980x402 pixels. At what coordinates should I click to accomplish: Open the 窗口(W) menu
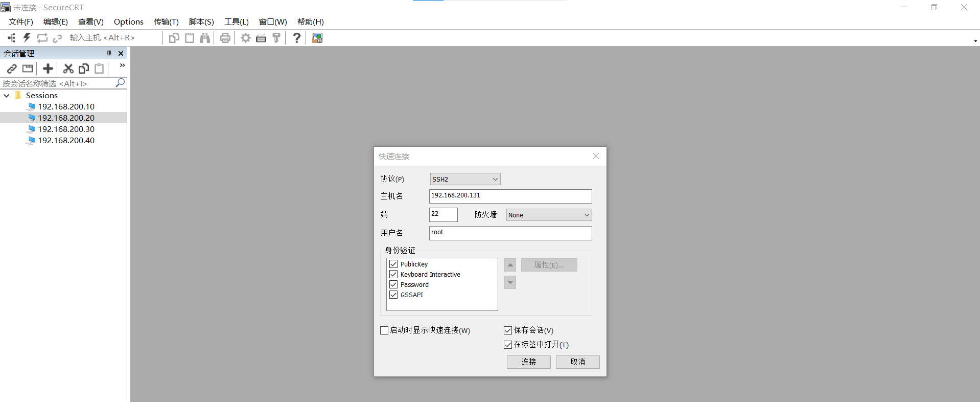[273, 22]
